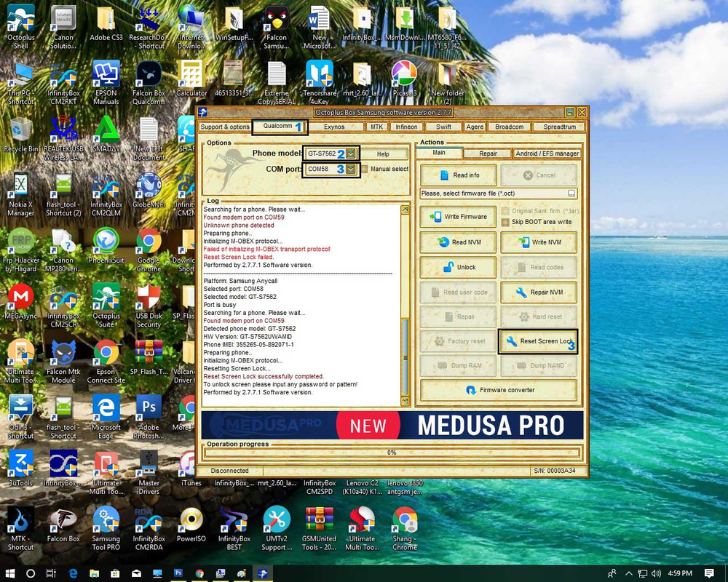This screenshot has width=728, height=582.
Task: Open Nokia X Manager icon
Action: 20,194
